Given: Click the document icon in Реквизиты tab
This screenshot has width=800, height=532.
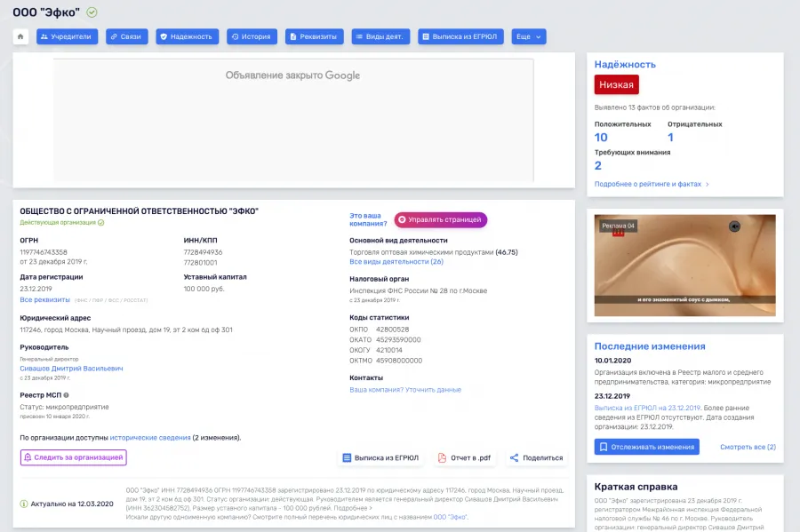Looking at the screenshot, I should point(293,36).
